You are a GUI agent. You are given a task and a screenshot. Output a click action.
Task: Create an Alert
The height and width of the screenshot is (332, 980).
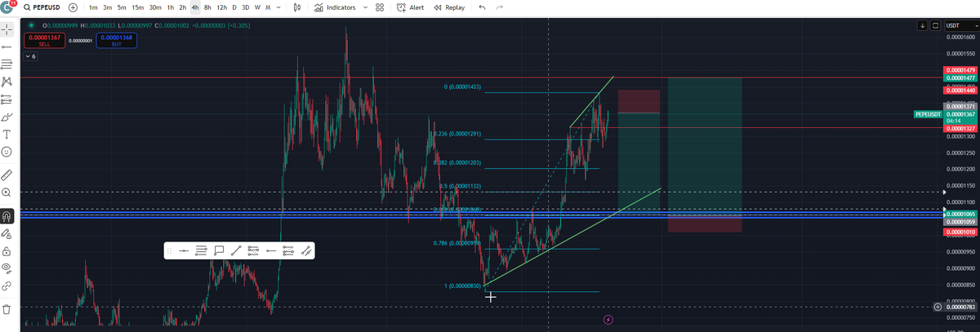tap(410, 7)
